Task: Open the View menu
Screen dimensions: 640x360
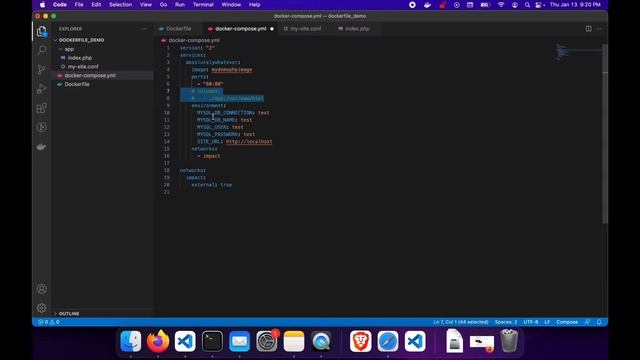Action: coord(146,5)
